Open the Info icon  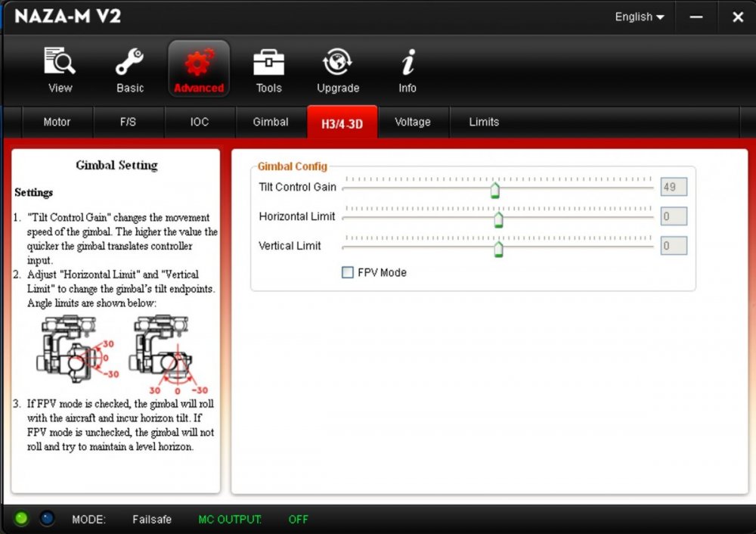(408, 62)
